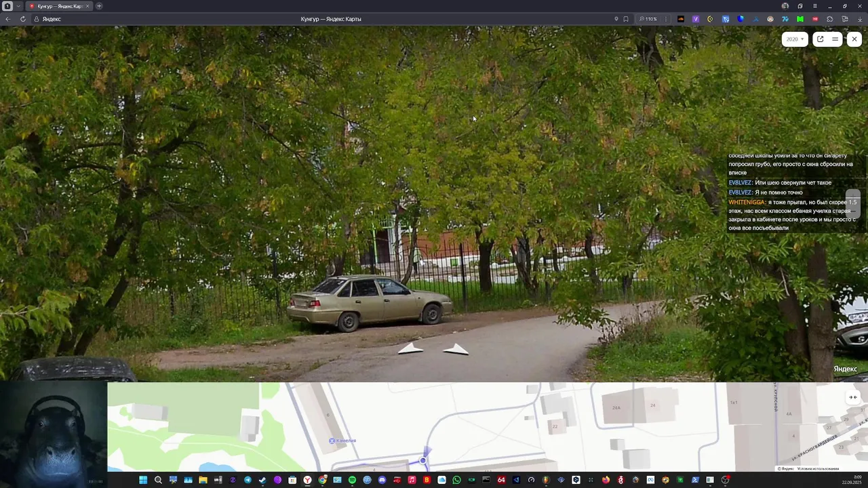The height and width of the screenshot is (488, 868).
Task: Close the Кунгур — Яндекс Карты tab
Action: [87, 6]
